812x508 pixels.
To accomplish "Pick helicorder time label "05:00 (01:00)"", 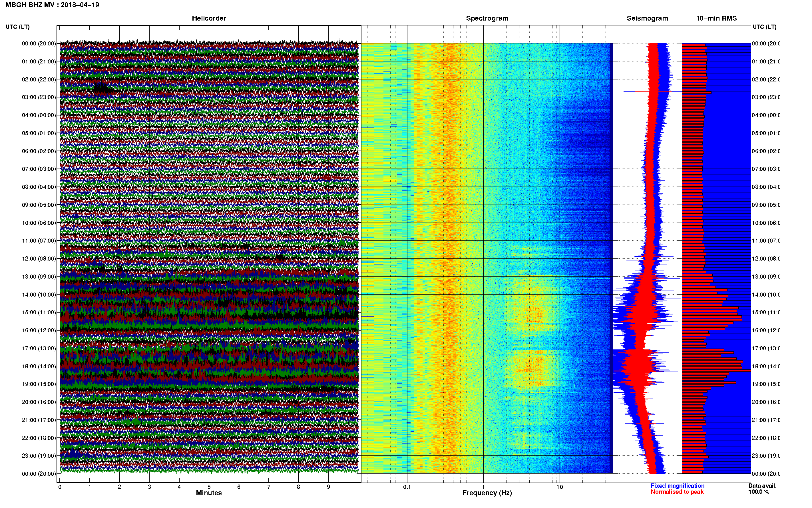I will 39,133.
